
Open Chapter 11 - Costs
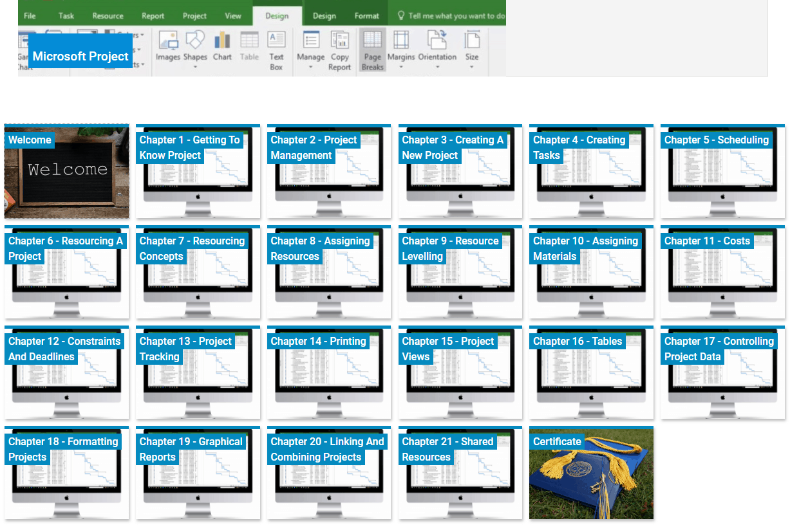(722, 273)
